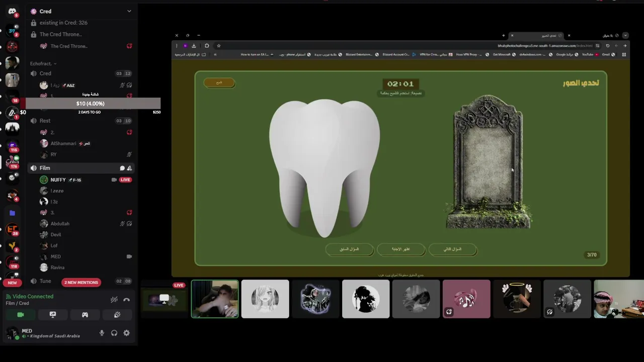This screenshot has width=644, height=362.
Task: Join the Cred voice channel
Action: pyautogui.click(x=80, y=73)
